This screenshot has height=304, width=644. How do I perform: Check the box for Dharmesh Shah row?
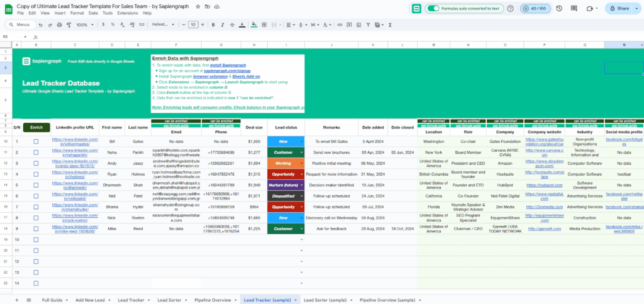(x=36, y=185)
